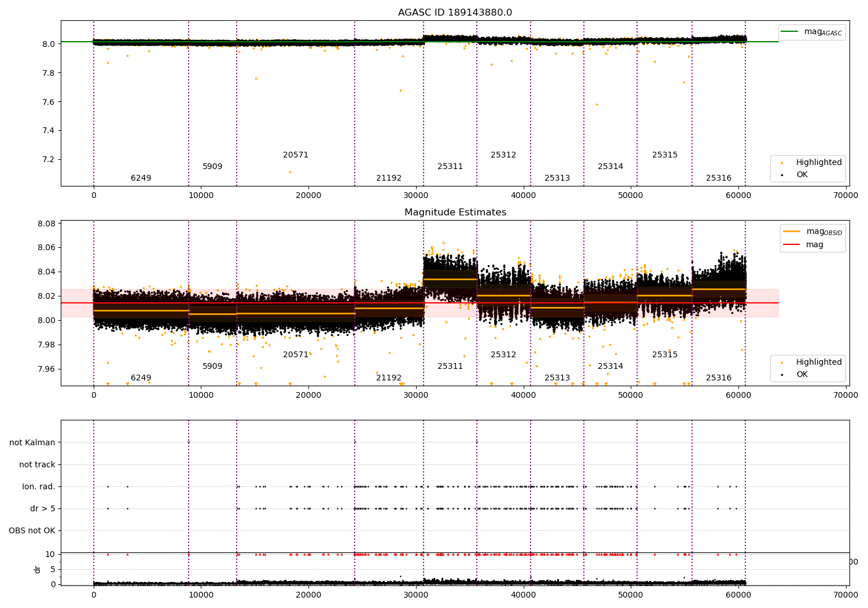
Task: Click the 8.02 y-axis tick label
Action: (46, 296)
